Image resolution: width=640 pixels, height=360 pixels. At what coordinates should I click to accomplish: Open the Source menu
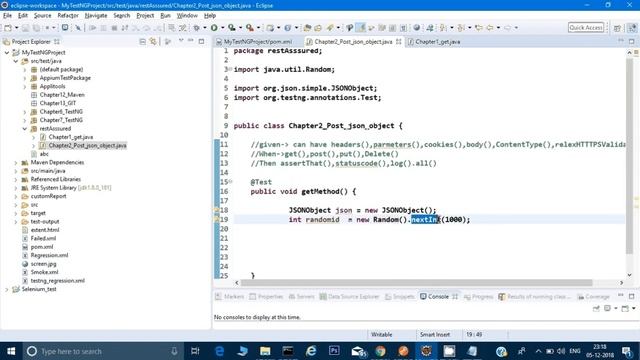click(42, 16)
